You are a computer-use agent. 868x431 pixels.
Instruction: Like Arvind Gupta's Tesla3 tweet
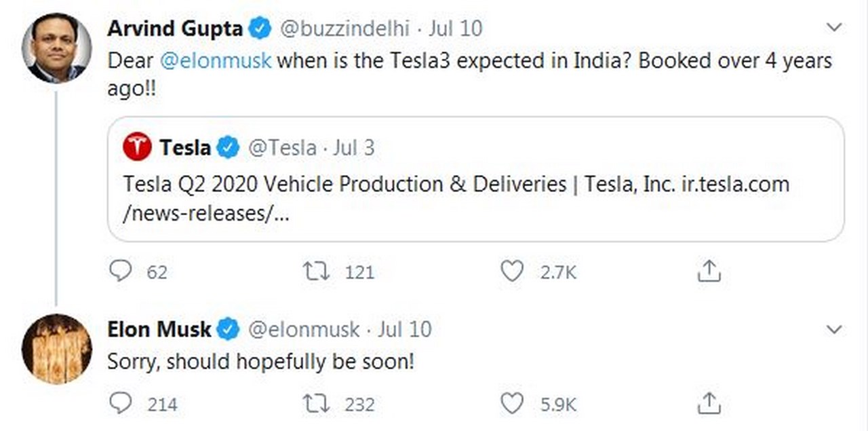[512, 272]
